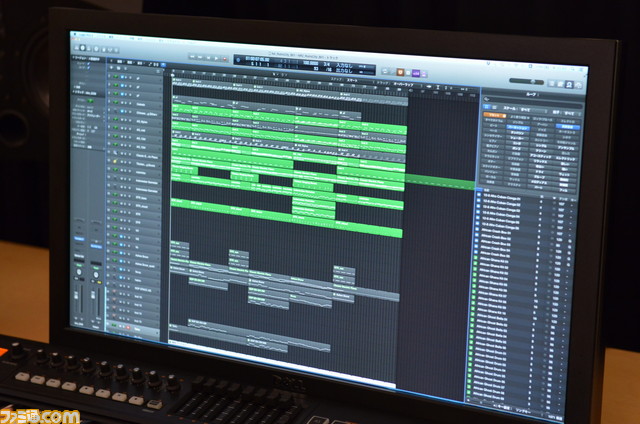Click the purple toolbar button

point(415,73)
